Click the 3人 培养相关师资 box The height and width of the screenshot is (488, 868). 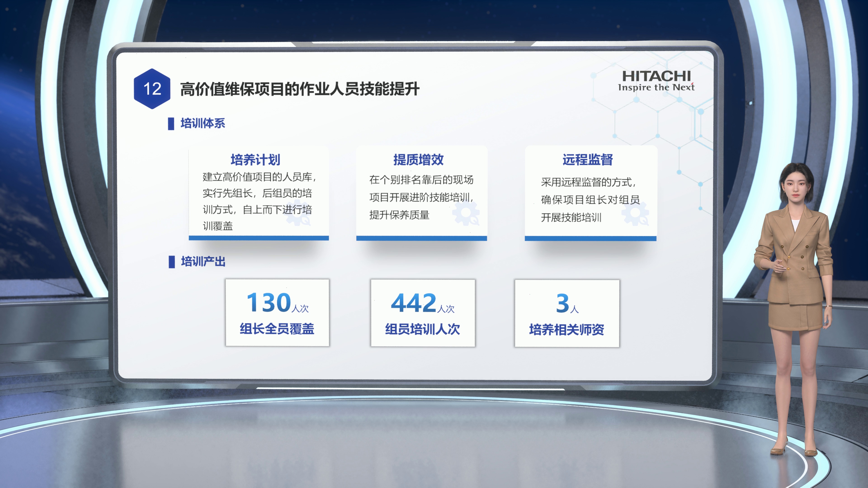[x=567, y=313]
